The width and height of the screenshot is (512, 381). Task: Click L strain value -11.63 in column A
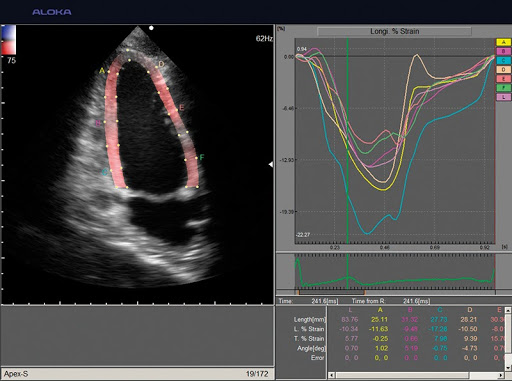(x=378, y=329)
